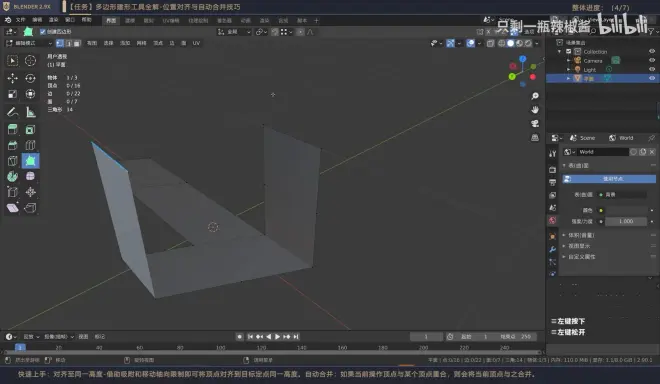Viewport: 660px width, 384px height.
Task: Click the play animation button
Action: point(277,336)
